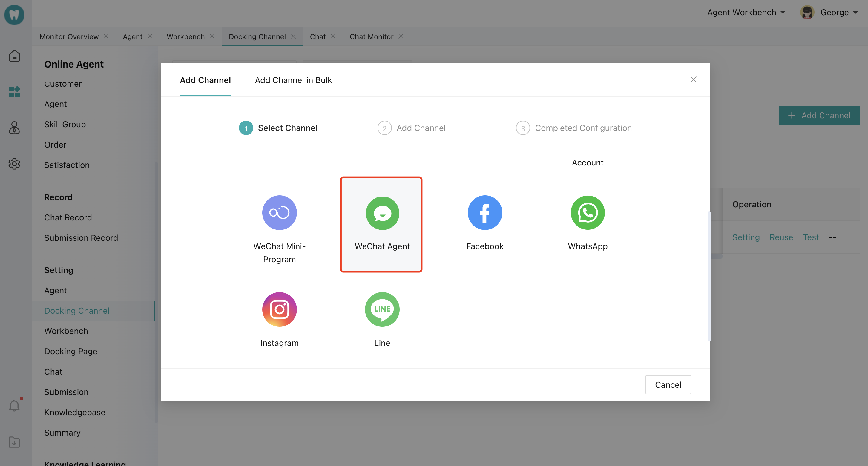Select the Facebook channel icon

[x=485, y=213]
